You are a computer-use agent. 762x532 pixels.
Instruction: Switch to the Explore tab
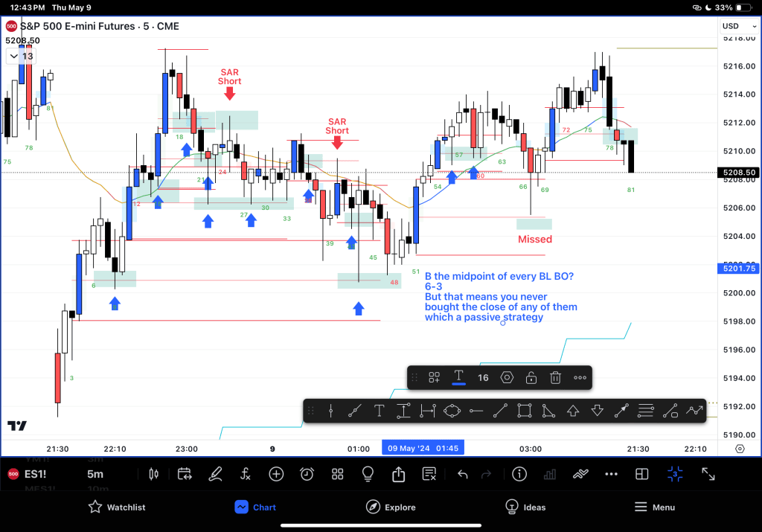tap(391, 507)
